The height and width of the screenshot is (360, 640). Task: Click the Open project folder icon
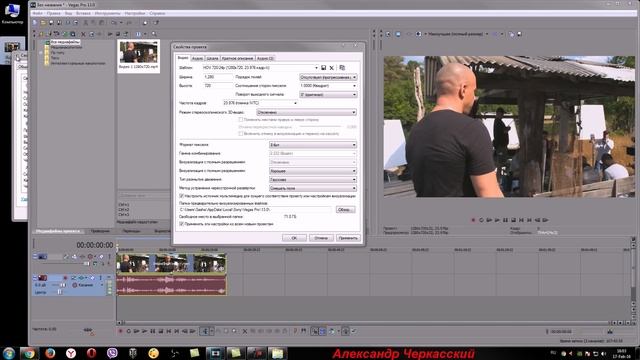[x=43, y=23]
